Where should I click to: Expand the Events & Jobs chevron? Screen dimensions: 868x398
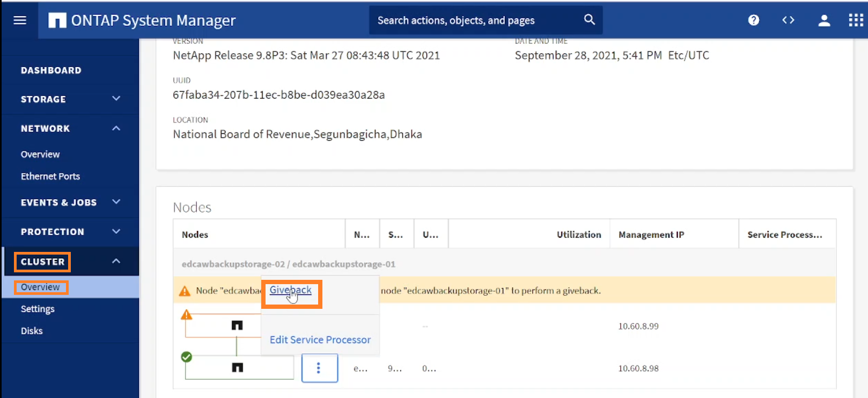point(116,202)
